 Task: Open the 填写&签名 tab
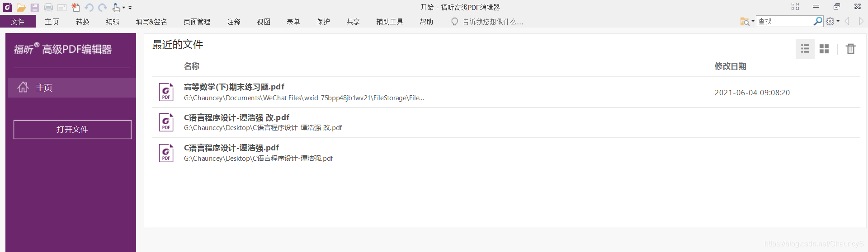151,22
